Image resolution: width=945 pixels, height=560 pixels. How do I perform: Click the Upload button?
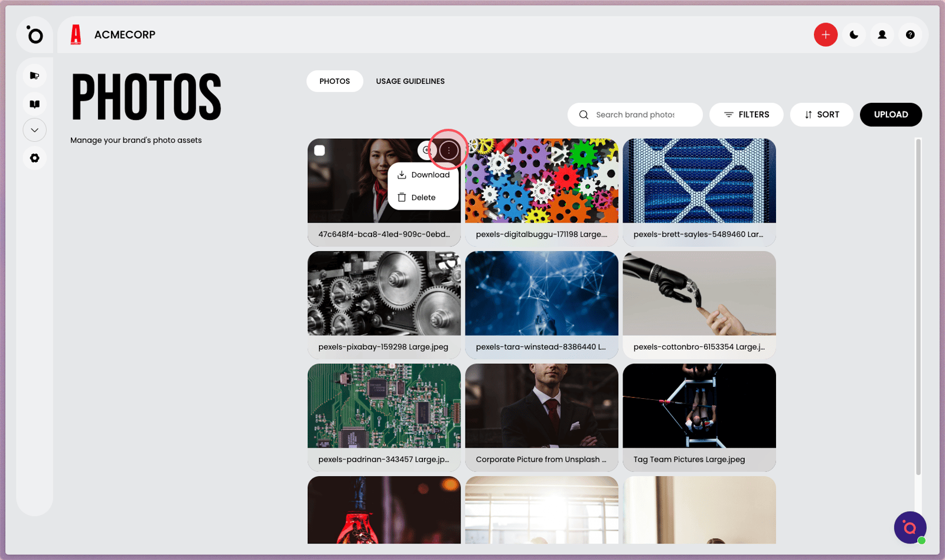point(891,115)
